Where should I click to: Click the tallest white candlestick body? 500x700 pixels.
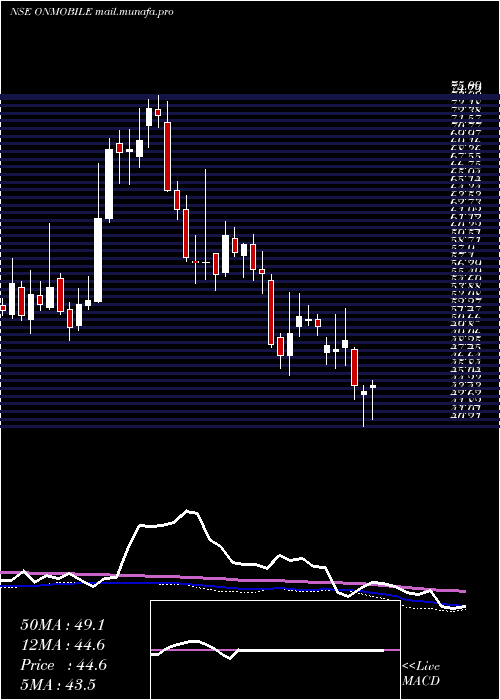click(x=98, y=260)
